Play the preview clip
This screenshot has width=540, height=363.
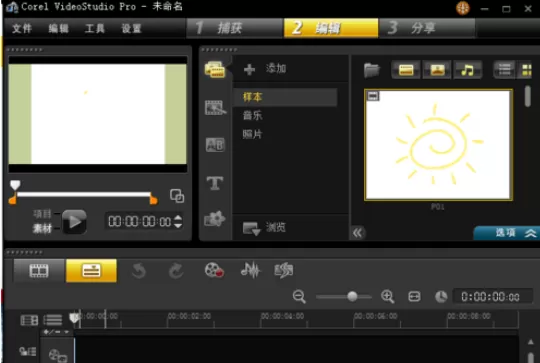74,222
